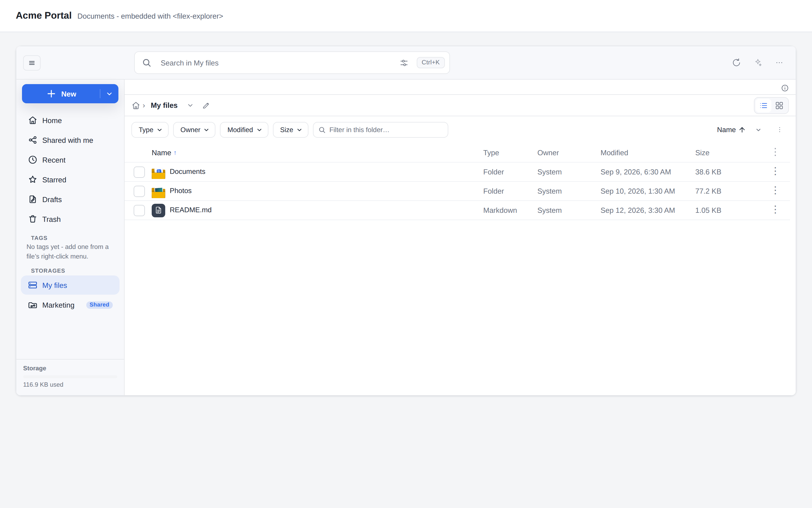This screenshot has height=508, width=812.
Task: Go to Home in the sidebar
Action: pos(70,120)
